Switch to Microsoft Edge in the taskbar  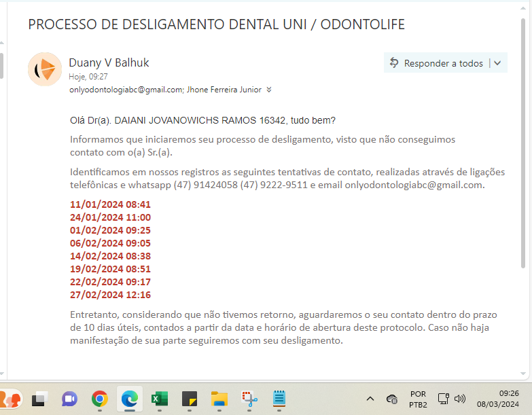coord(130,399)
